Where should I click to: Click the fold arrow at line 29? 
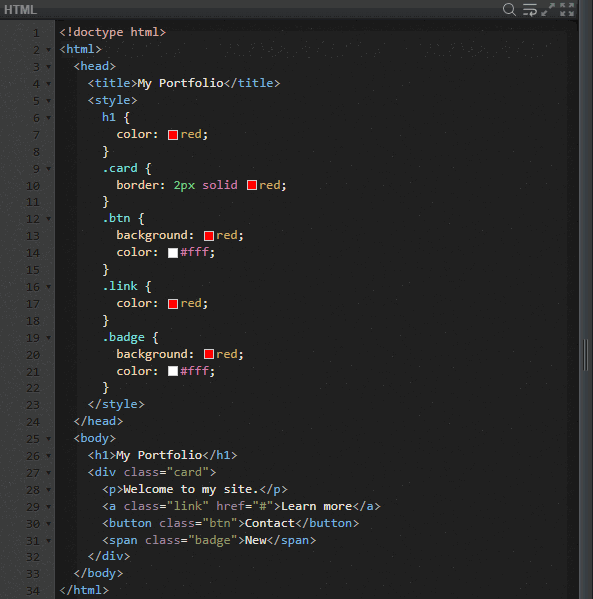pyautogui.click(x=49, y=507)
